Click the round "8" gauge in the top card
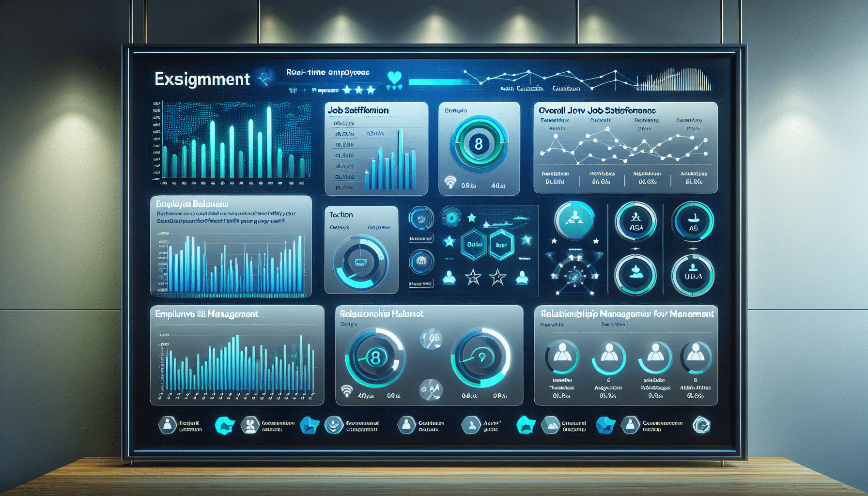Screen dimensions: 868x496 479,144
